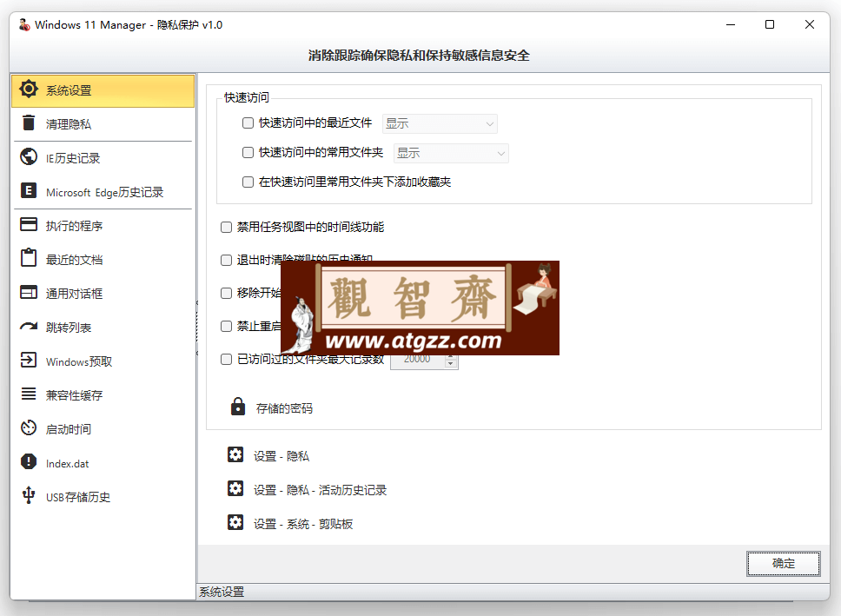Open 设置 - 隐私 link
841x616 pixels.
click(x=281, y=456)
